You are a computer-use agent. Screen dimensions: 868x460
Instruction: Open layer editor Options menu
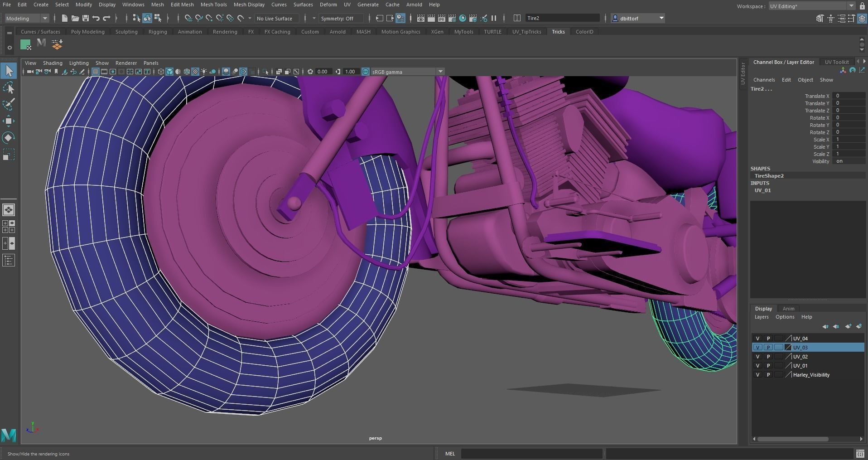pos(785,317)
